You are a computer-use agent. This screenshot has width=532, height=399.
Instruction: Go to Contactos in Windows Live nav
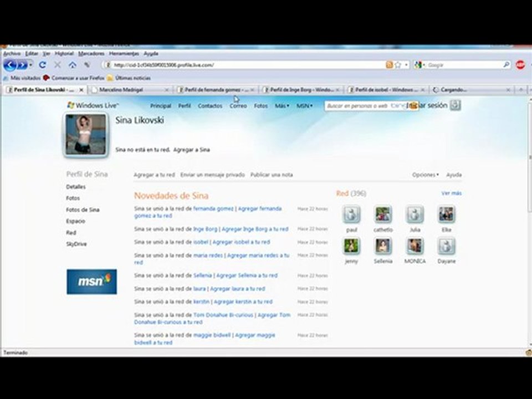(x=210, y=106)
